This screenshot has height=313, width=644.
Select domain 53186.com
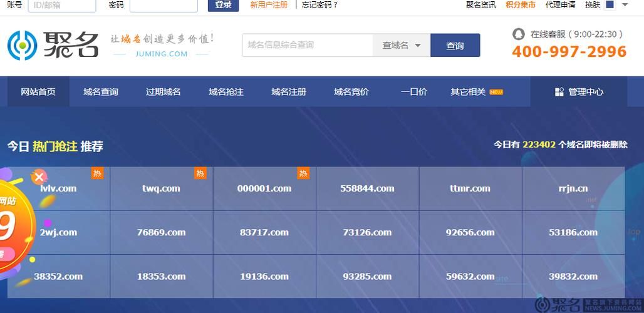tap(573, 233)
